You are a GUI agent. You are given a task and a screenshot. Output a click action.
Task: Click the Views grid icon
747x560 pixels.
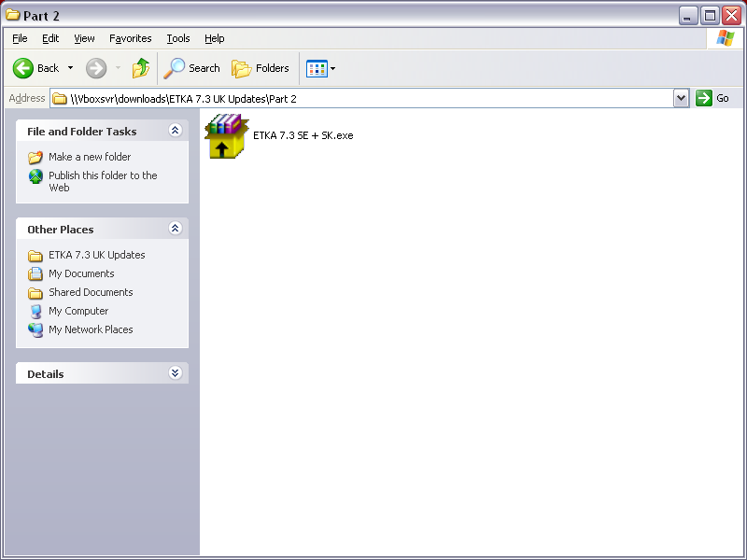[x=317, y=68]
